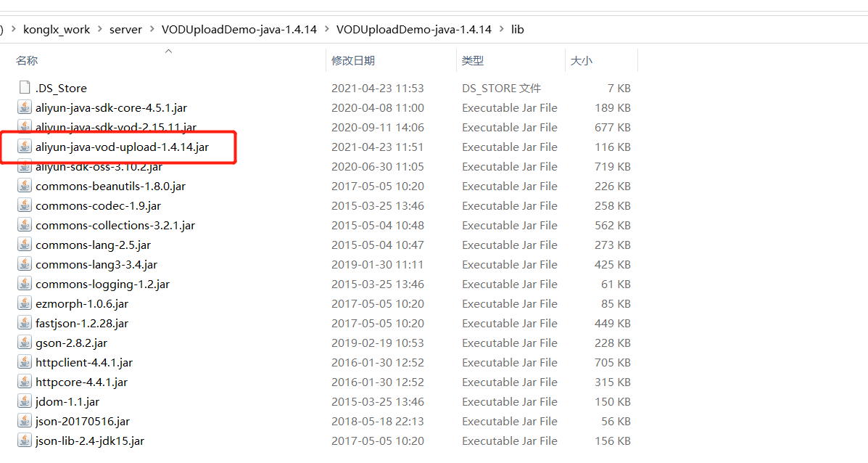868x463 pixels.
Task: Click the commons-codec-1.9.jar icon
Action: click(25, 206)
